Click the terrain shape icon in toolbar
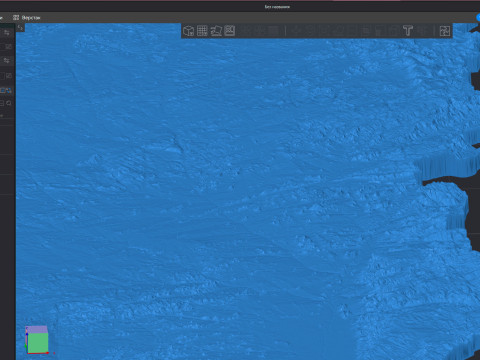 tap(216, 31)
